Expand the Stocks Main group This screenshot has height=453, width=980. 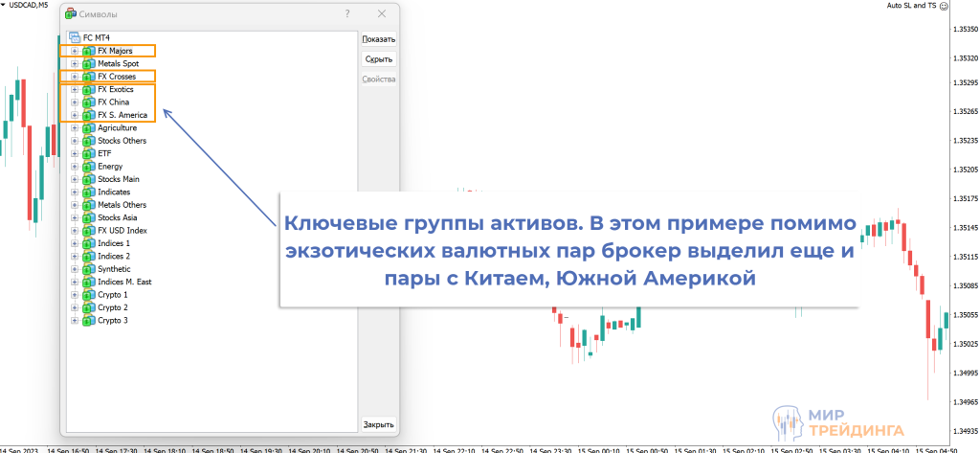[75, 179]
